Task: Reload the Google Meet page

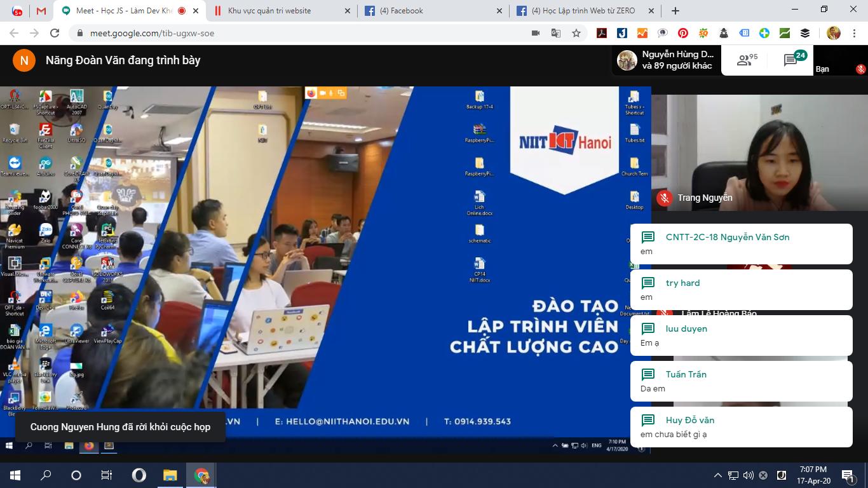Action: point(55,33)
